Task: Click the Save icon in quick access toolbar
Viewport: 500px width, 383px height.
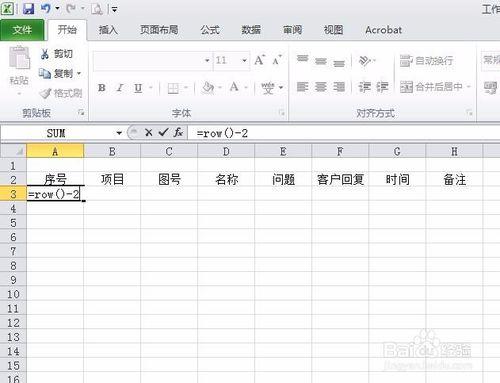Action: [28, 9]
